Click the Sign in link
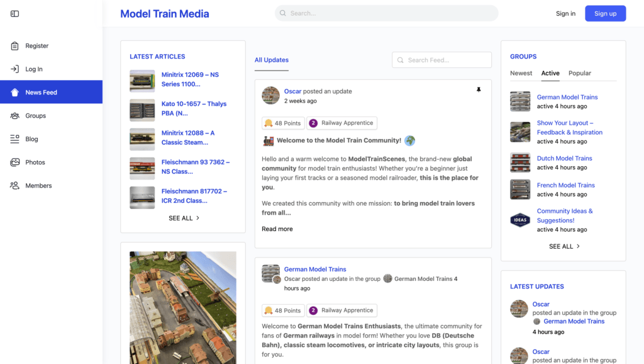 coord(565,13)
